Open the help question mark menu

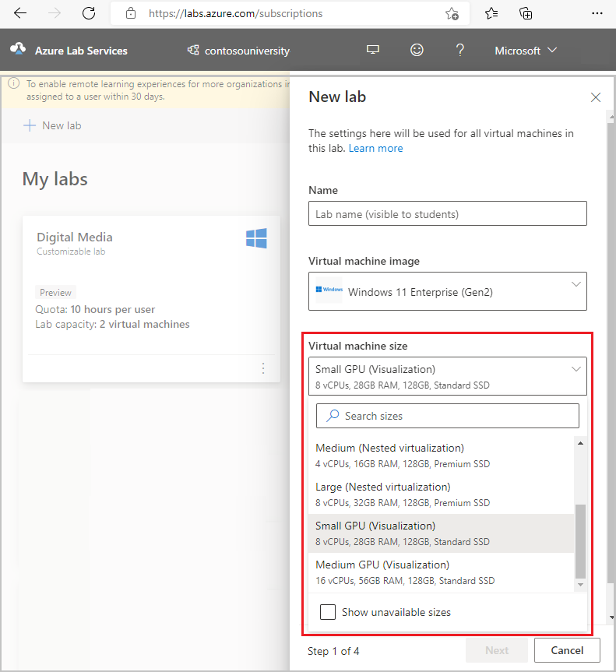pyautogui.click(x=460, y=50)
